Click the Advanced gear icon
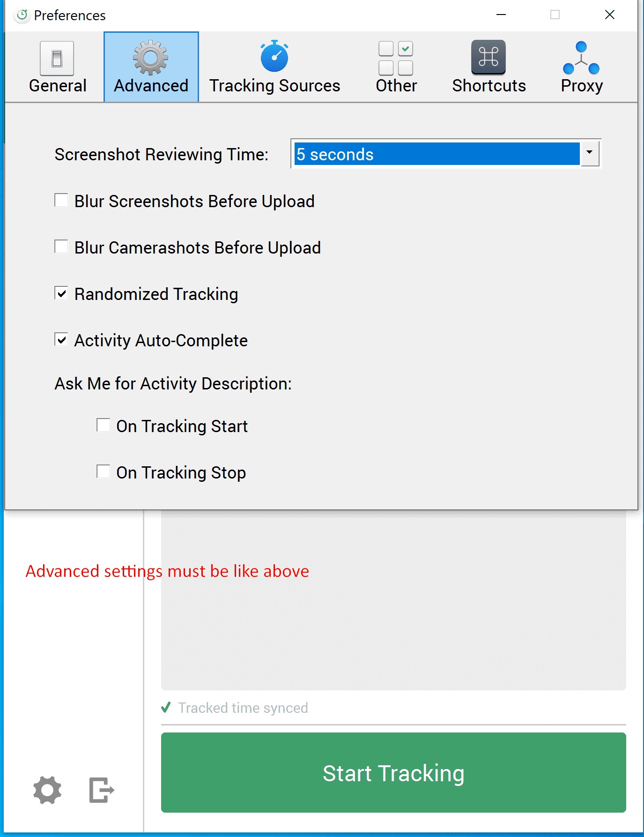The image size is (644, 837). [x=150, y=58]
